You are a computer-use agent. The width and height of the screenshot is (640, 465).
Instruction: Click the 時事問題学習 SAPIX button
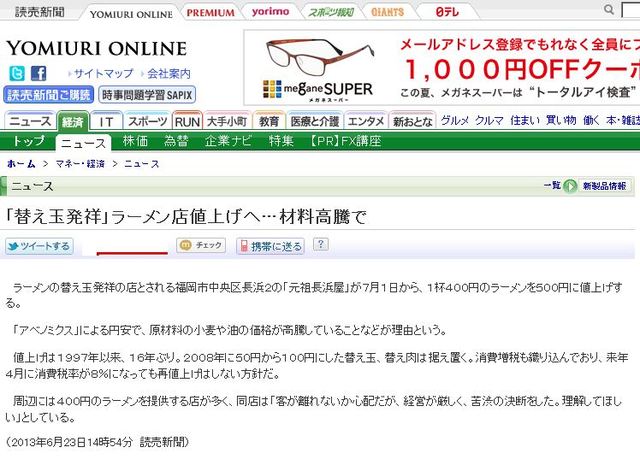[x=147, y=95]
